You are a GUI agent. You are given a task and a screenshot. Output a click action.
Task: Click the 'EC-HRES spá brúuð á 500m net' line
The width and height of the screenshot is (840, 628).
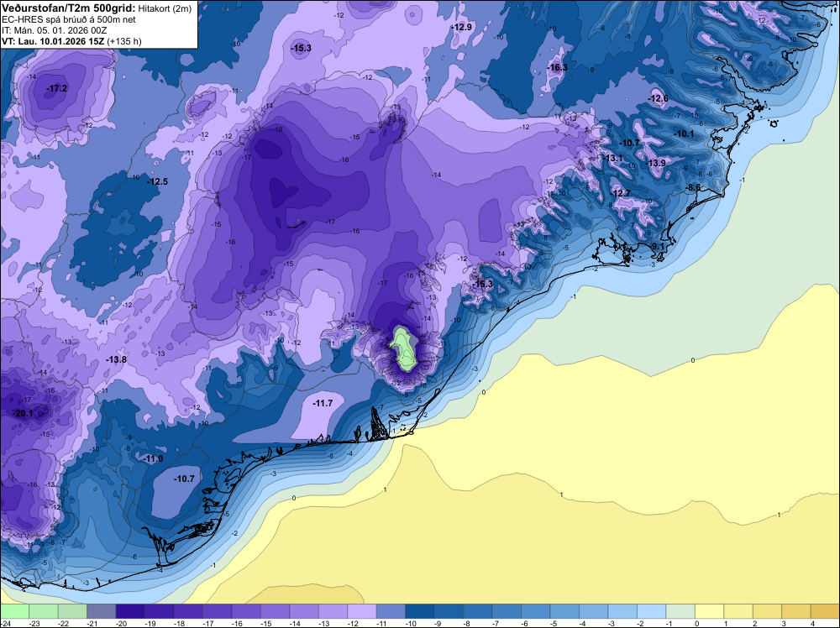[x=68, y=20]
